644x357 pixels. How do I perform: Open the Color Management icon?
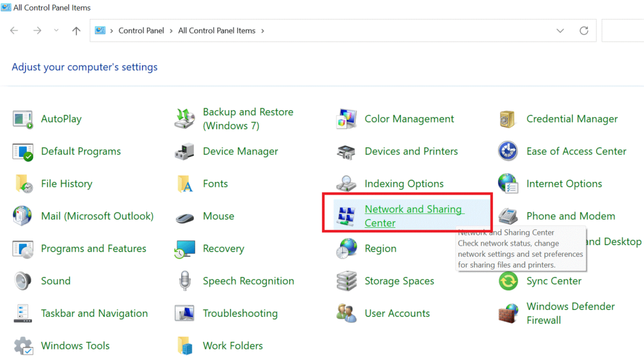347,119
